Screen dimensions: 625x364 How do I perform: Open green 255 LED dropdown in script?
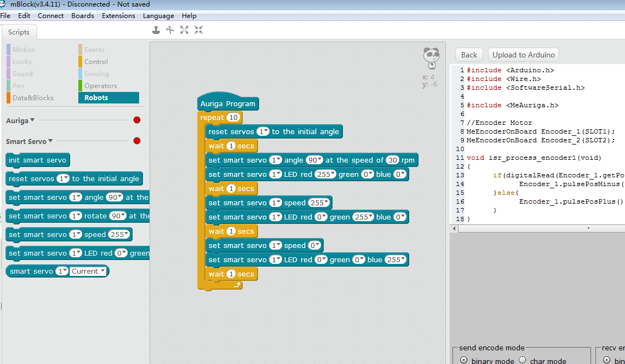363,217
